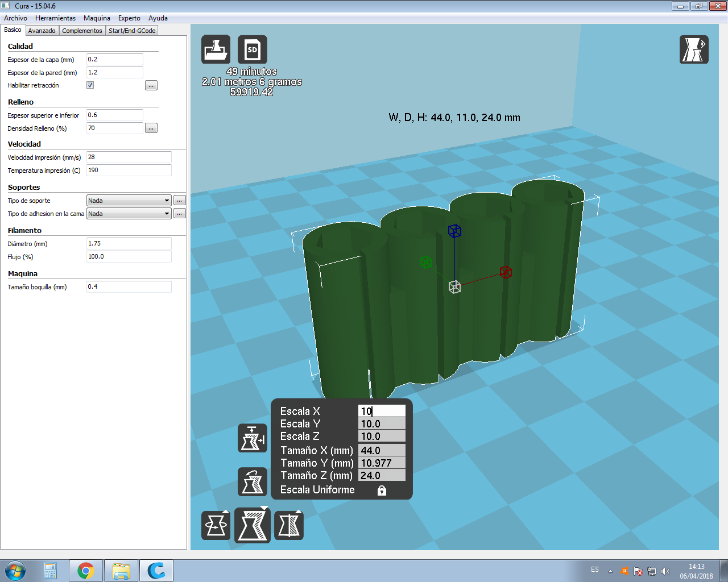The image size is (728, 582).
Task: Show hidden system tray icons
Action: point(610,571)
